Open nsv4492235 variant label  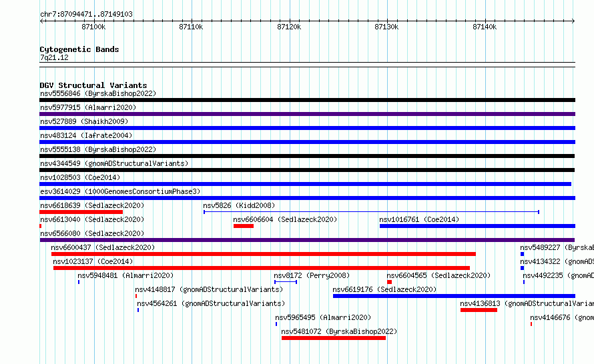point(558,275)
